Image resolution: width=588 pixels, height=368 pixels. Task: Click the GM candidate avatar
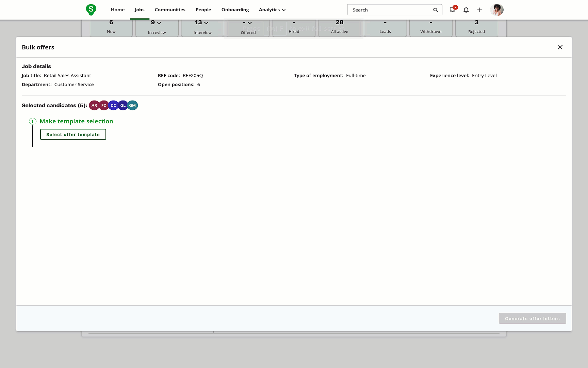132,106
